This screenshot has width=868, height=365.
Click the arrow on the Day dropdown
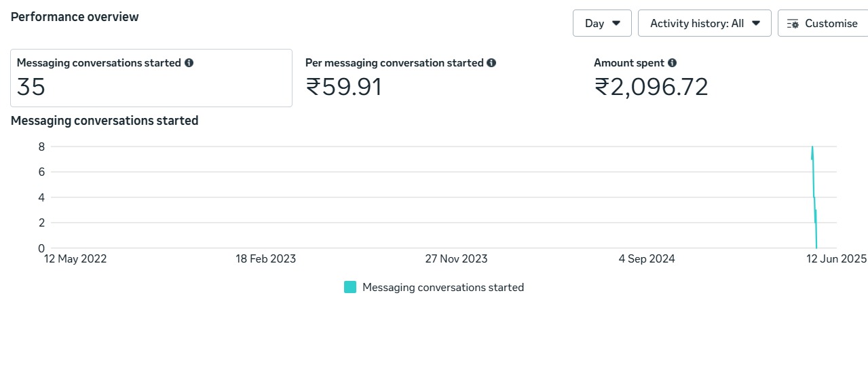point(616,23)
